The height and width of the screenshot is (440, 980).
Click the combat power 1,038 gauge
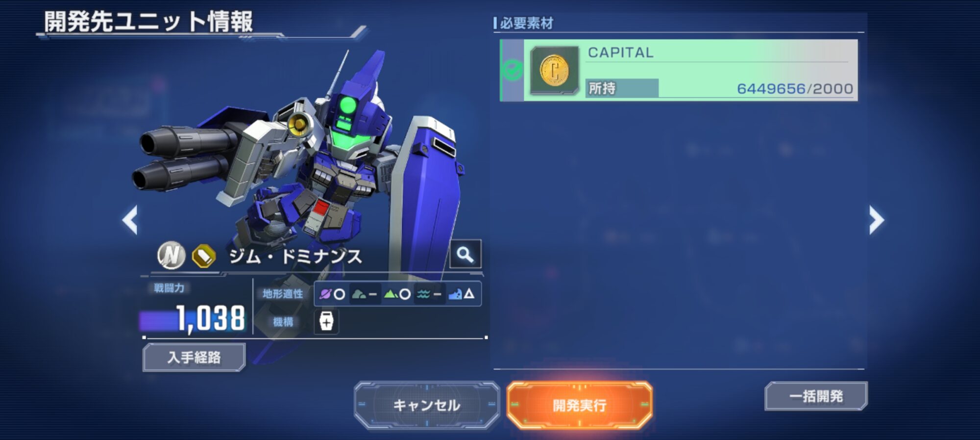[x=193, y=318]
